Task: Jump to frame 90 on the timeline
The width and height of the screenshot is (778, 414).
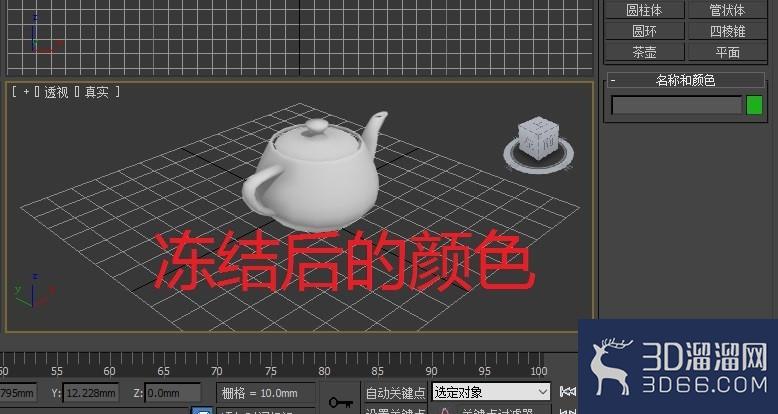Action: 432,371
